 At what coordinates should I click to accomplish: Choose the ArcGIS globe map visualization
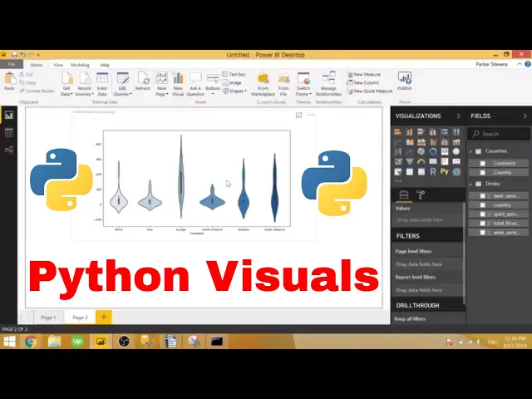pyautogui.click(x=456, y=172)
